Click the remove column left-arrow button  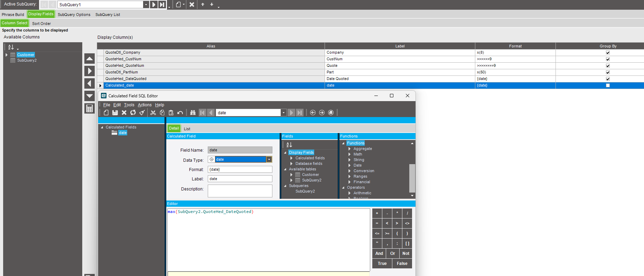(90, 83)
